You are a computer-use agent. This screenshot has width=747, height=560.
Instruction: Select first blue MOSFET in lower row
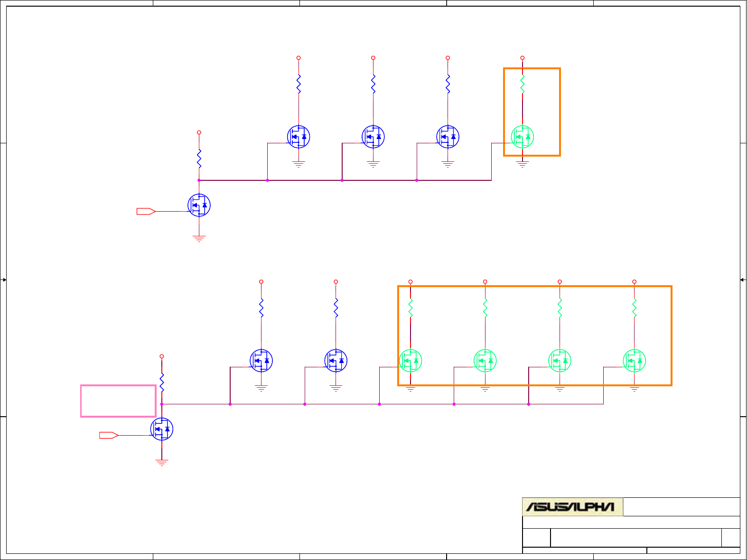[x=261, y=361]
